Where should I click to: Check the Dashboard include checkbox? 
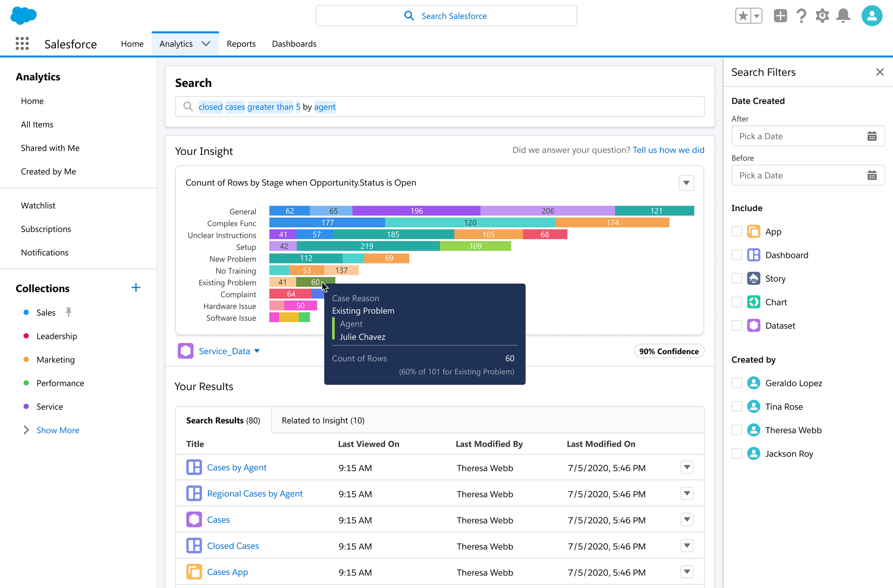tap(737, 255)
